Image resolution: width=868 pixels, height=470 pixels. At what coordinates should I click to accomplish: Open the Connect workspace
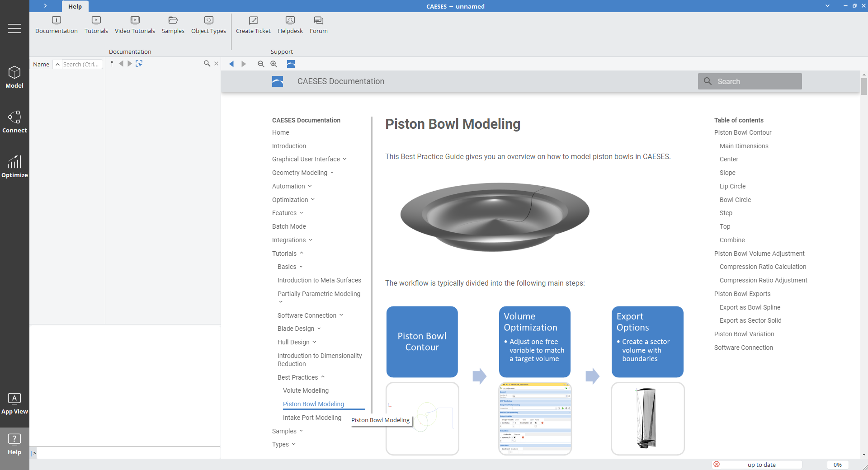14,122
